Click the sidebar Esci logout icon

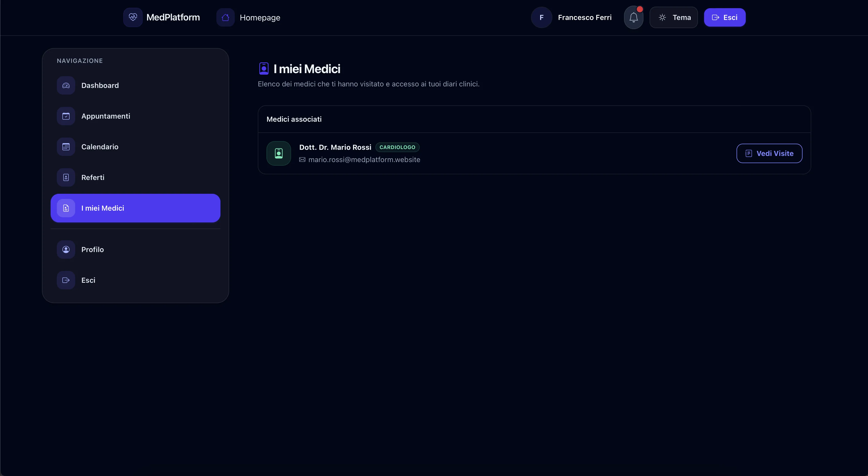click(66, 280)
